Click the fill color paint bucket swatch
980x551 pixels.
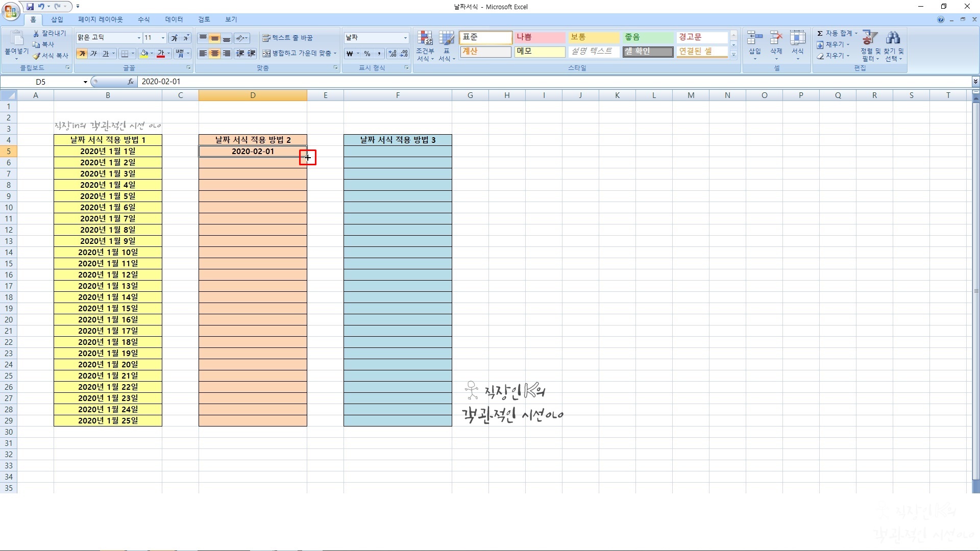(144, 54)
